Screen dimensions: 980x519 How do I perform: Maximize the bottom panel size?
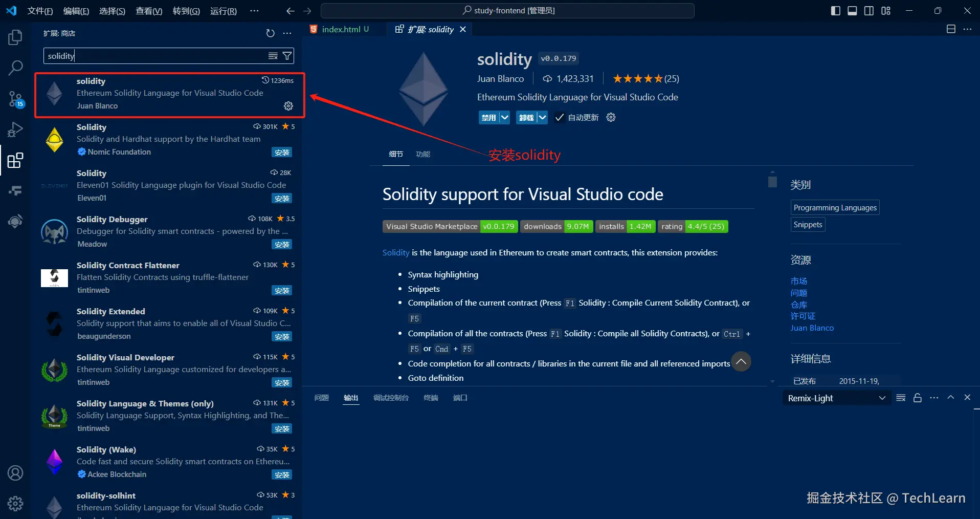(x=951, y=397)
